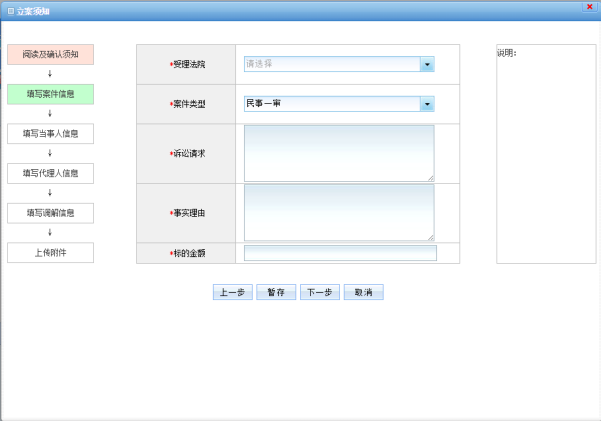Click the 事实理由 textarea resize handle
Viewport: 601px width, 422px height.
pos(431,238)
